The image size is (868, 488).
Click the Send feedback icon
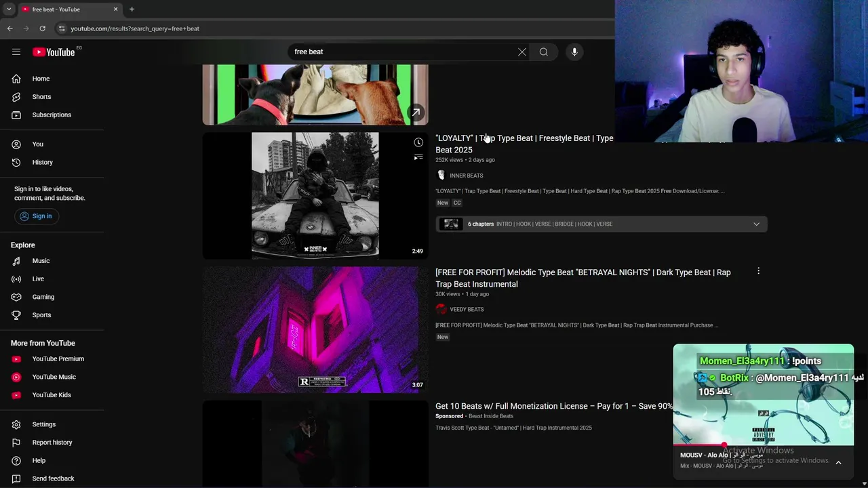16,479
